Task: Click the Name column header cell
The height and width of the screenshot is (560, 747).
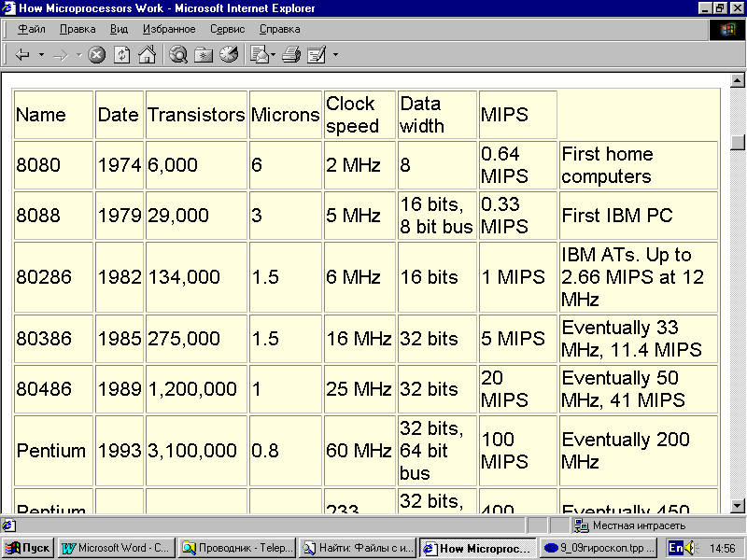Action: click(53, 115)
